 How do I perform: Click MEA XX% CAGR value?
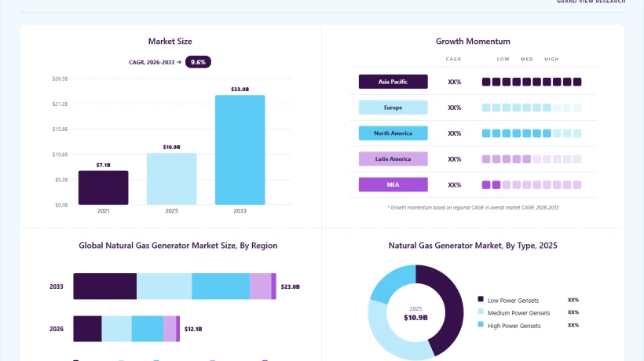(x=455, y=185)
